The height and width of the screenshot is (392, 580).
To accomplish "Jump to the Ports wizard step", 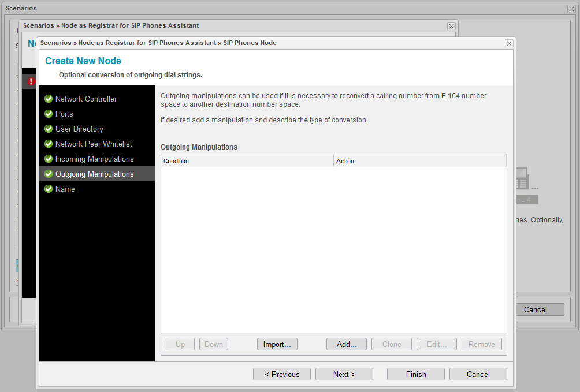I will (x=64, y=114).
